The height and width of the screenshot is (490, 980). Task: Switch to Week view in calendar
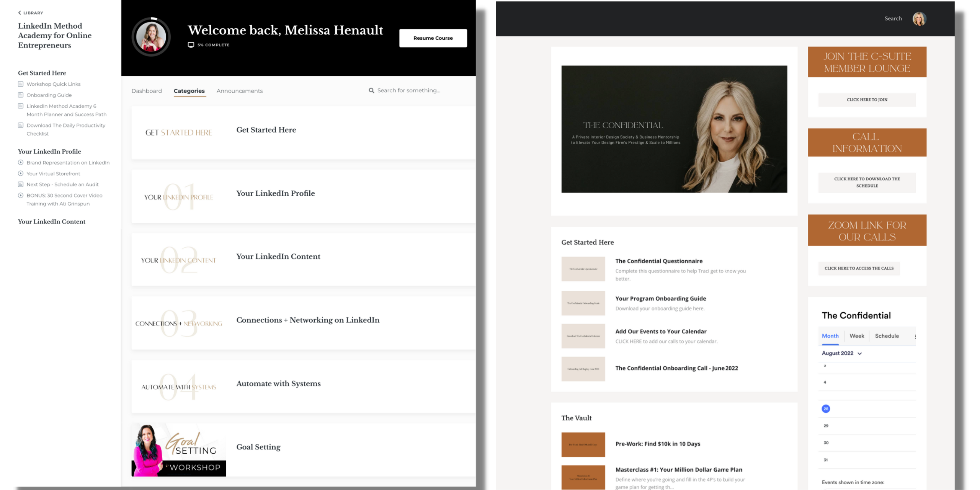(x=856, y=336)
